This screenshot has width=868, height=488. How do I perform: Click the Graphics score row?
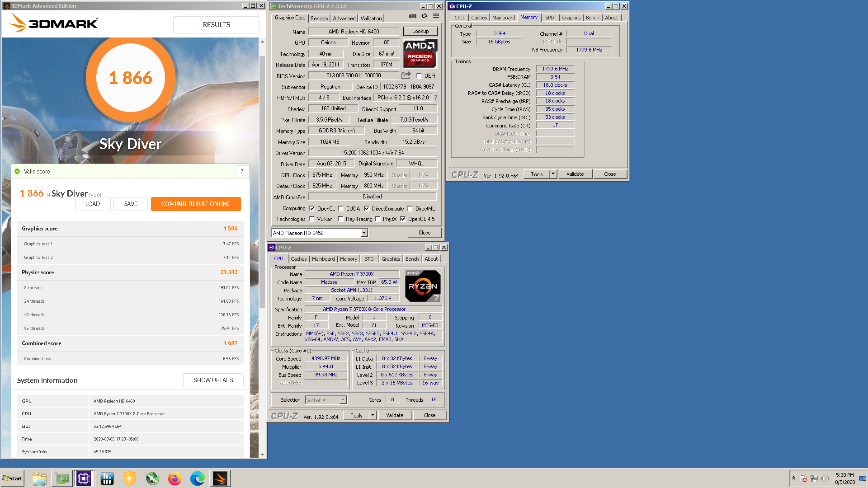[x=130, y=229]
